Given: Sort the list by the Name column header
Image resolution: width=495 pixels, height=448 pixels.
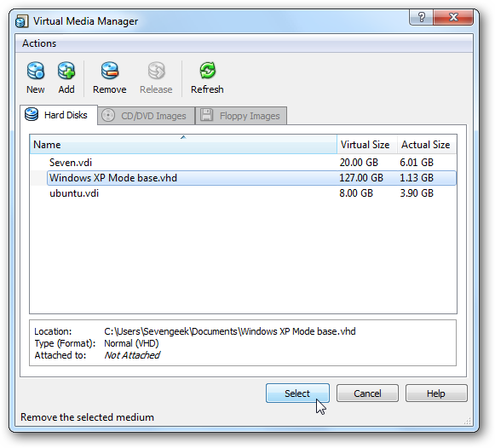Looking at the screenshot, I should [x=183, y=145].
